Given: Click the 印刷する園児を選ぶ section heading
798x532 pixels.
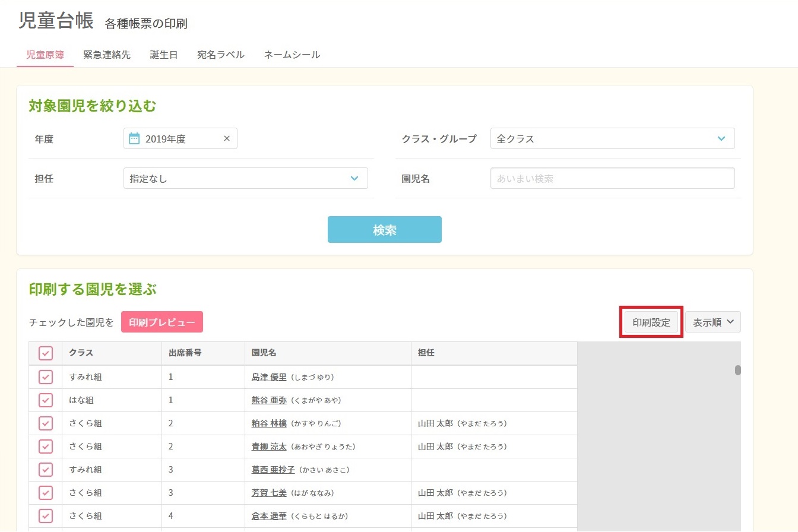Looking at the screenshot, I should click(93, 290).
